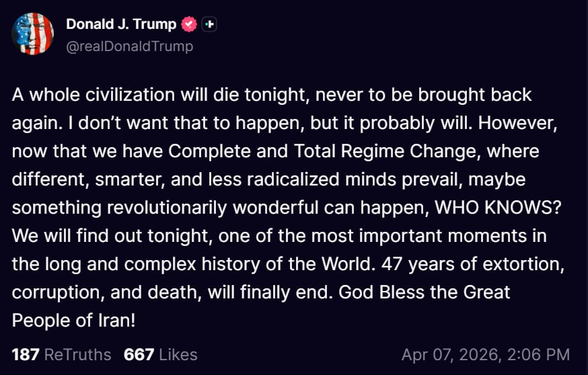The width and height of the screenshot is (588, 375).
Task: Click "People of Iran!" on the last line
Action: [74, 321]
